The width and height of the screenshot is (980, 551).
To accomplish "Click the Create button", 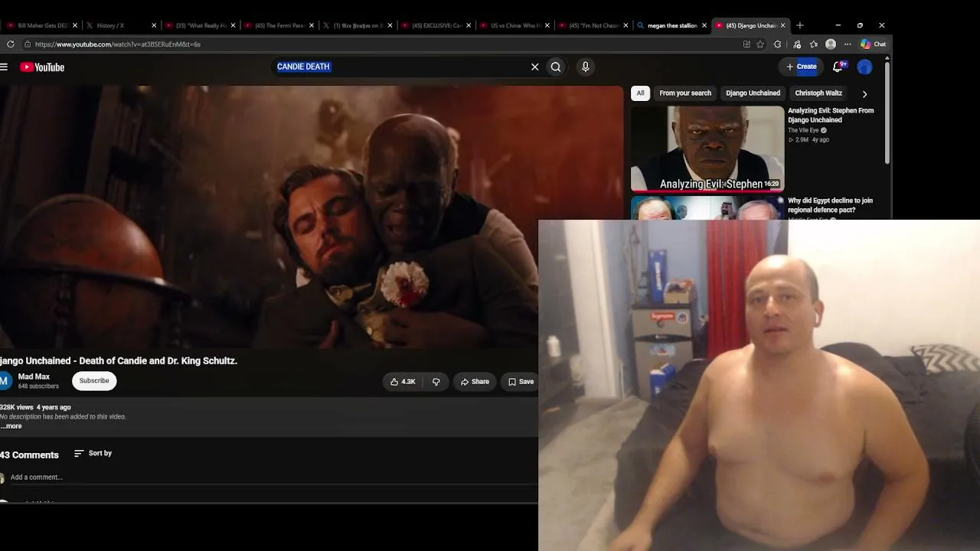I will click(x=801, y=67).
